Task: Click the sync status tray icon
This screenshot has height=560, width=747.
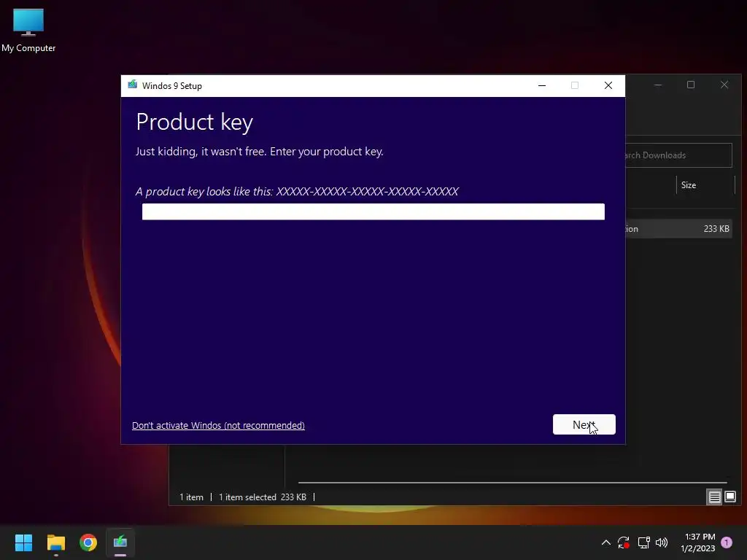Action: 624,542
